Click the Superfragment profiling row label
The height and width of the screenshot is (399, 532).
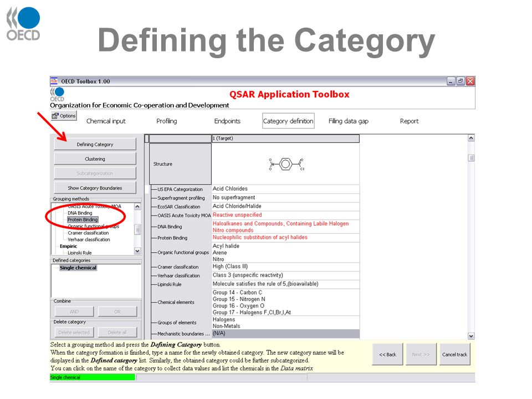[181, 198]
